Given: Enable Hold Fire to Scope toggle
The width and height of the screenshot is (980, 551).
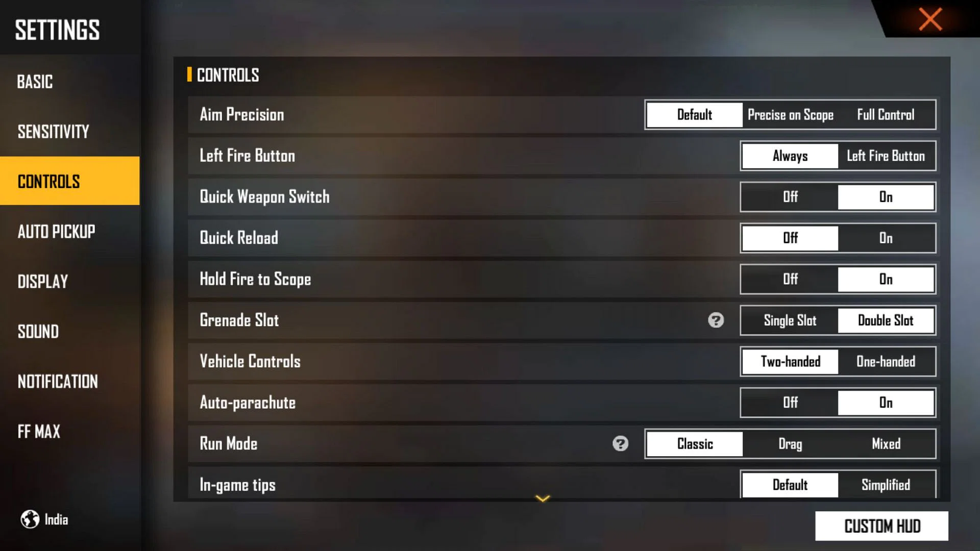Looking at the screenshot, I should (886, 279).
